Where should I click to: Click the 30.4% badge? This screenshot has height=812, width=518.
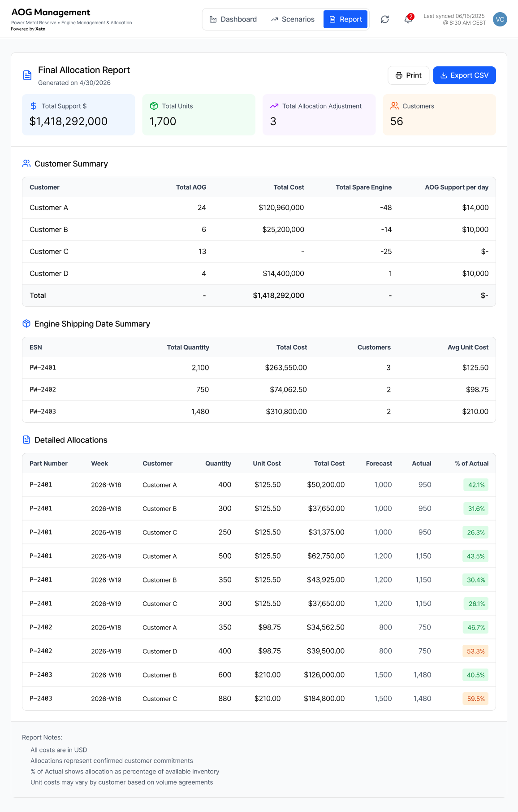pyautogui.click(x=475, y=580)
